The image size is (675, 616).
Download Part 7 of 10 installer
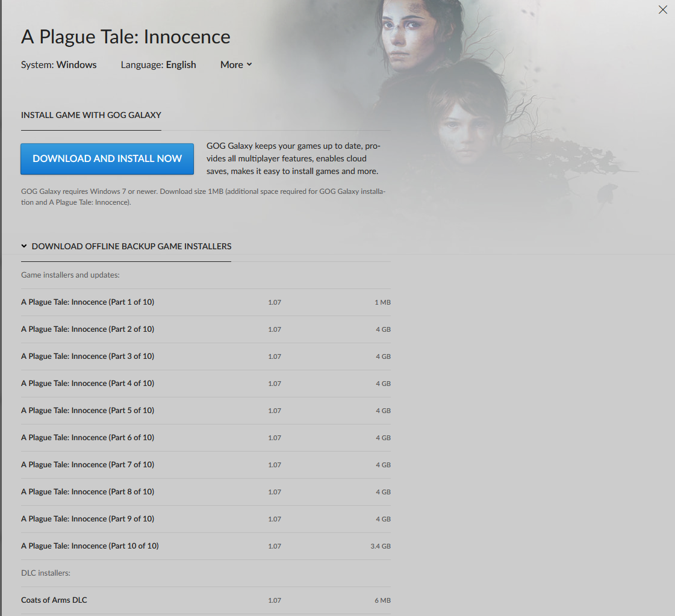[206, 465]
